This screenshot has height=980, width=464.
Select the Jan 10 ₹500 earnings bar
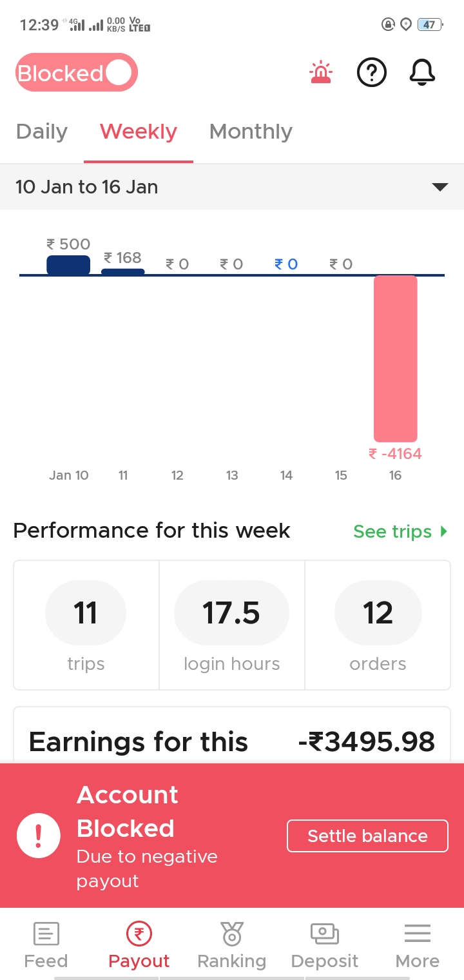pyautogui.click(x=68, y=265)
